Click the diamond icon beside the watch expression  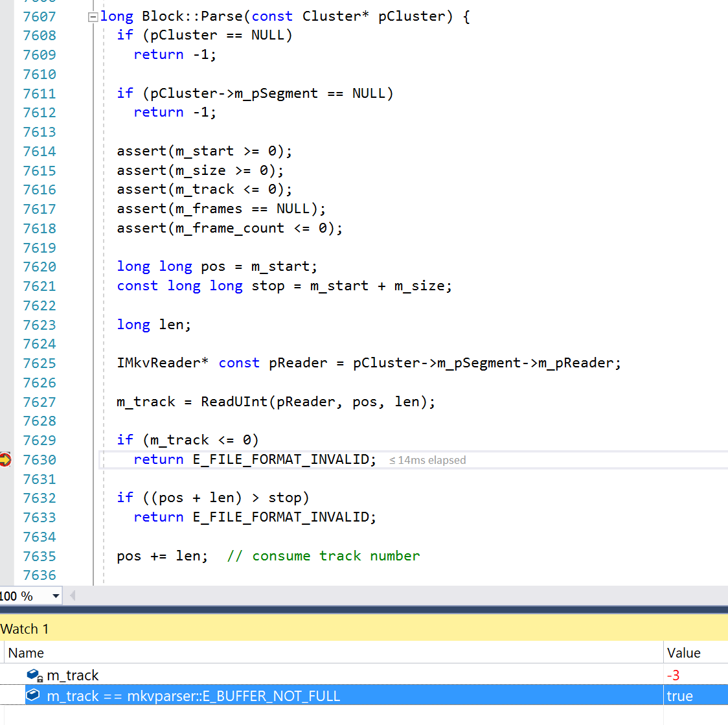click(33, 695)
